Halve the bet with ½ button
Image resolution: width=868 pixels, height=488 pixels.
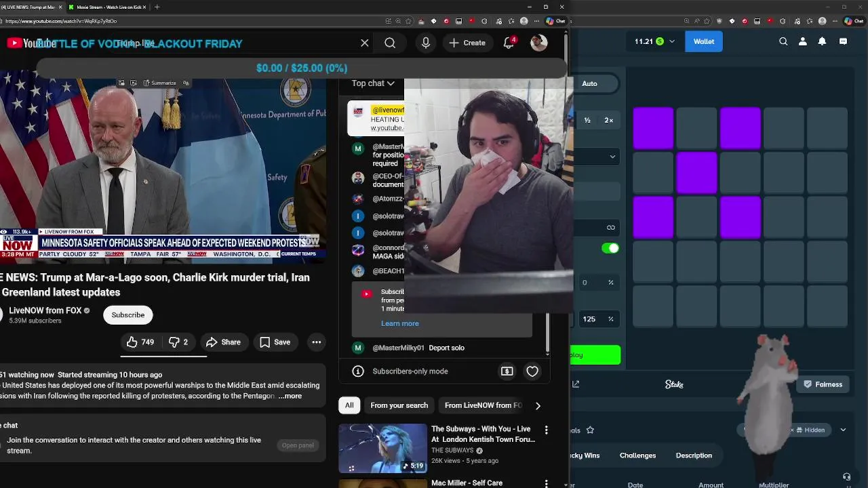click(587, 121)
